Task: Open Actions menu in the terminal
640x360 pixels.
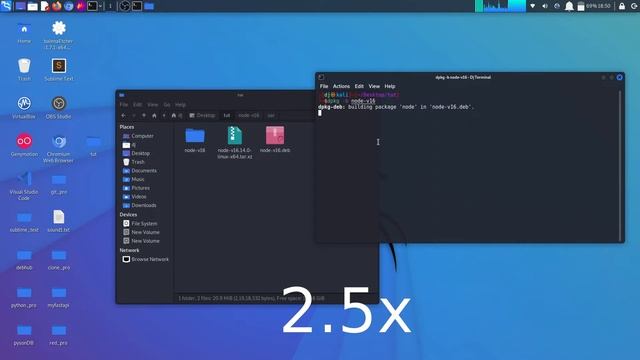Action: 341,87
